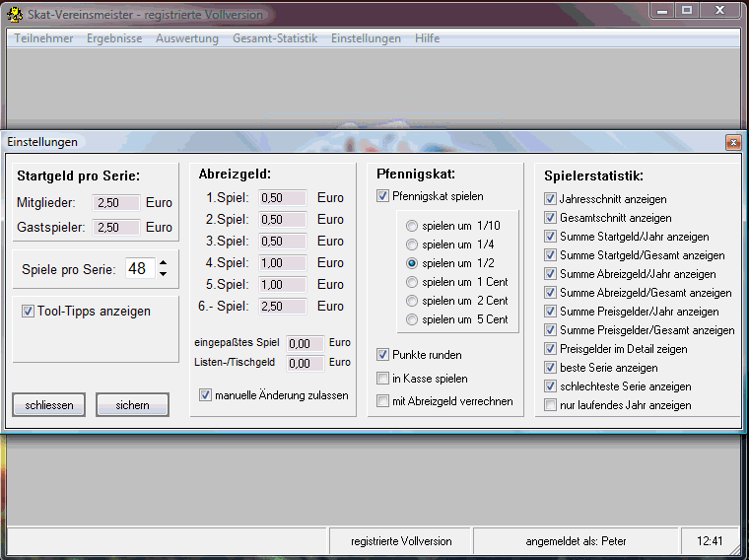Select spielen um 2 Cent option
This screenshot has height=560, width=749.
tap(412, 301)
